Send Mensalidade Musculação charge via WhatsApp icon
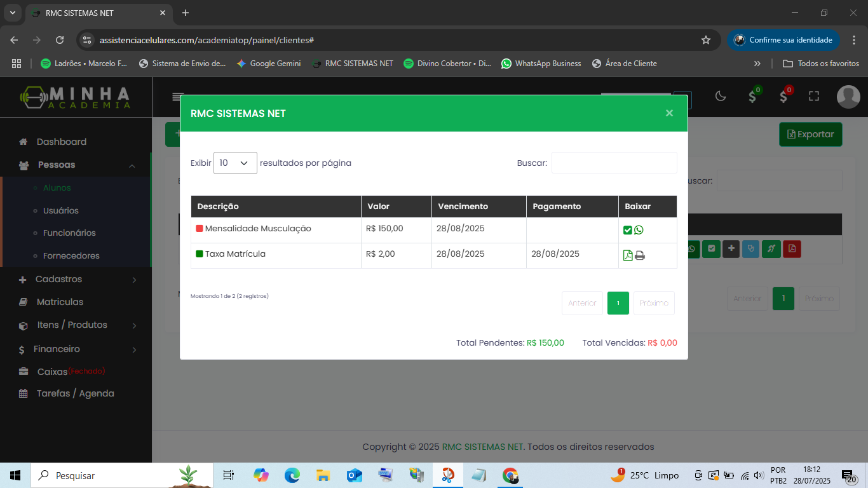 coord(639,230)
